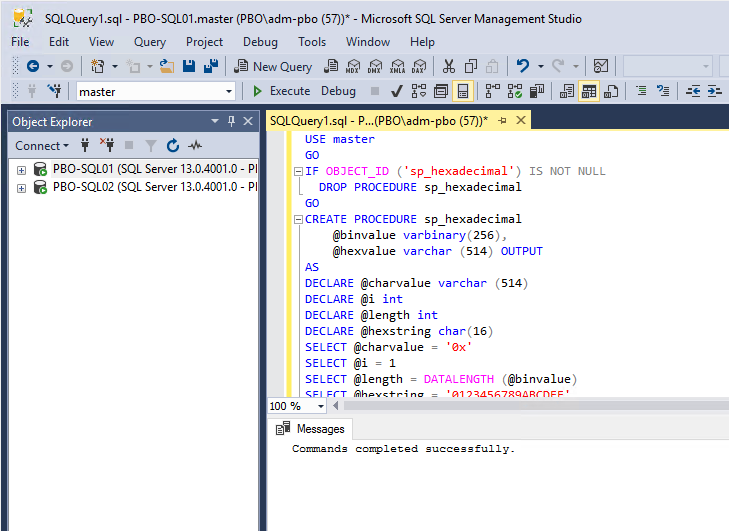This screenshot has width=729, height=531.
Task: Click the Decrease Indent icon
Action: coord(693,91)
